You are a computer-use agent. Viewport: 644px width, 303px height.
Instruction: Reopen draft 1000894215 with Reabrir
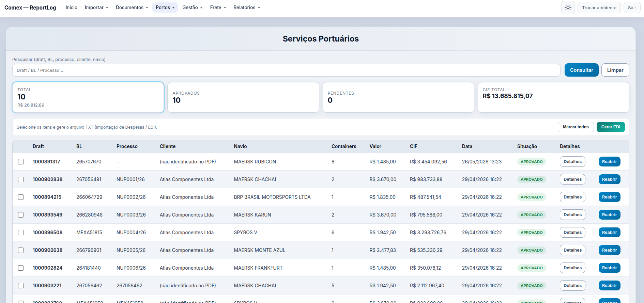point(609,197)
